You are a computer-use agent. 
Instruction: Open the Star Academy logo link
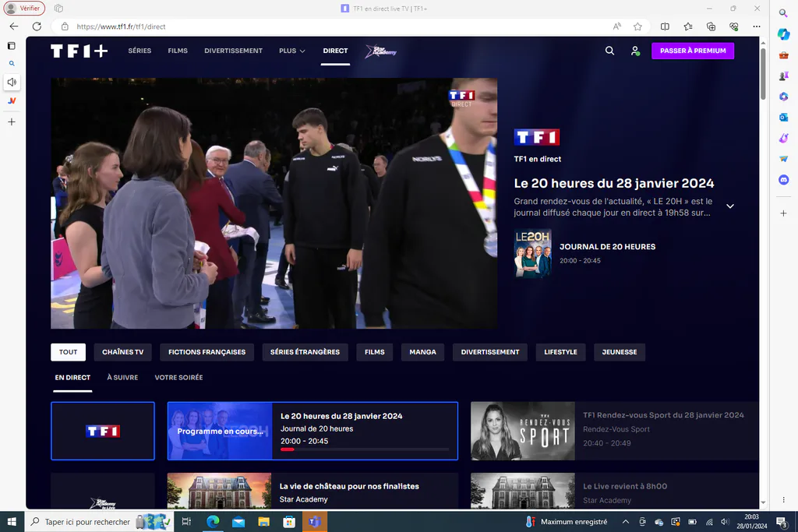point(380,51)
